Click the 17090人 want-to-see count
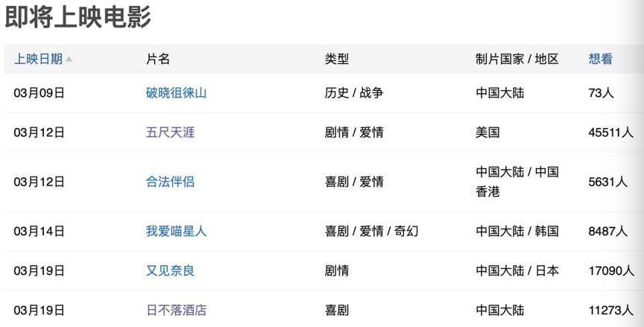Image resolution: width=644 pixels, height=327 pixels. coord(610,270)
